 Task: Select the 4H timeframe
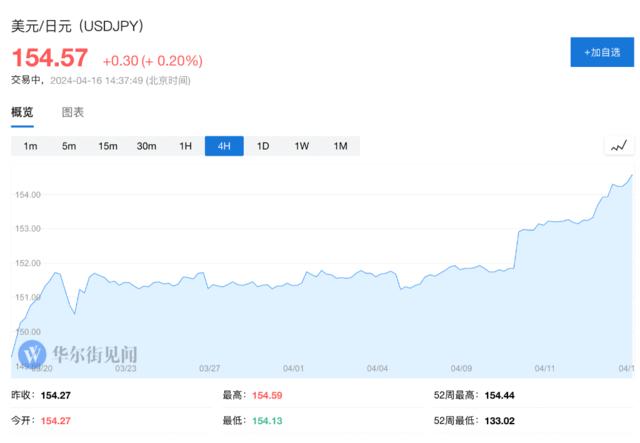224,146
